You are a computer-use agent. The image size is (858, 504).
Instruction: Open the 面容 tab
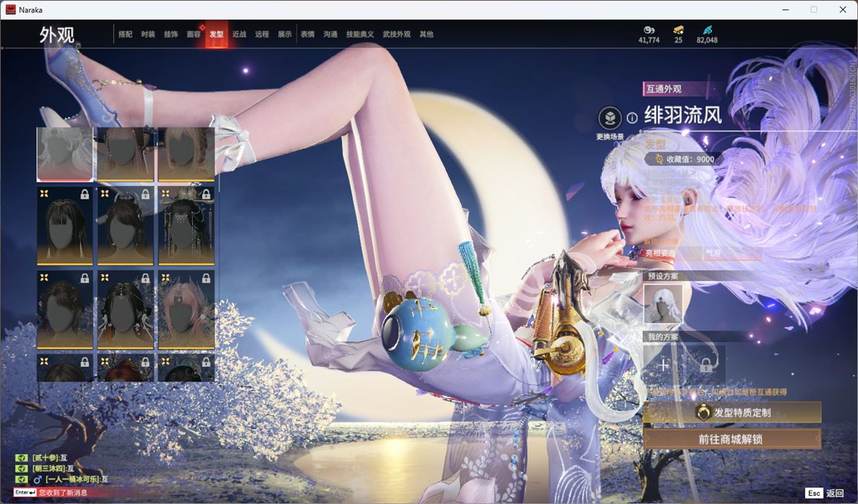tap(194, 34)
